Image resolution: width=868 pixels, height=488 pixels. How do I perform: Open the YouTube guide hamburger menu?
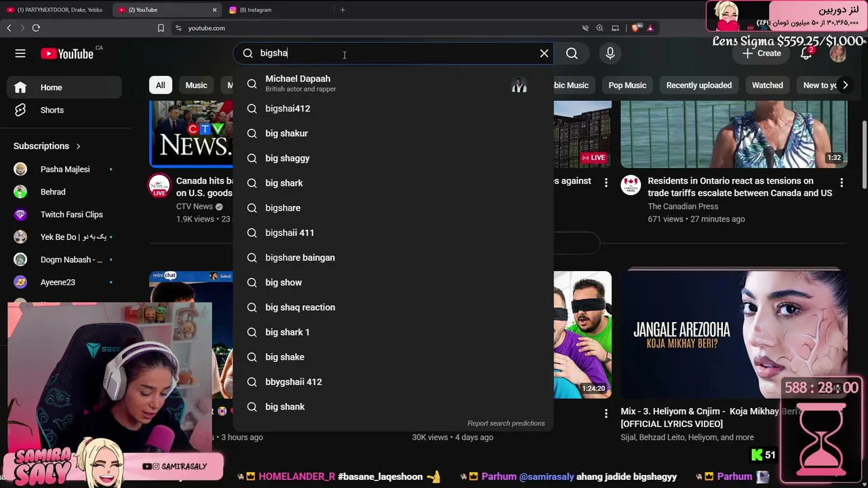pyautogui.click(x=20, y=54)
